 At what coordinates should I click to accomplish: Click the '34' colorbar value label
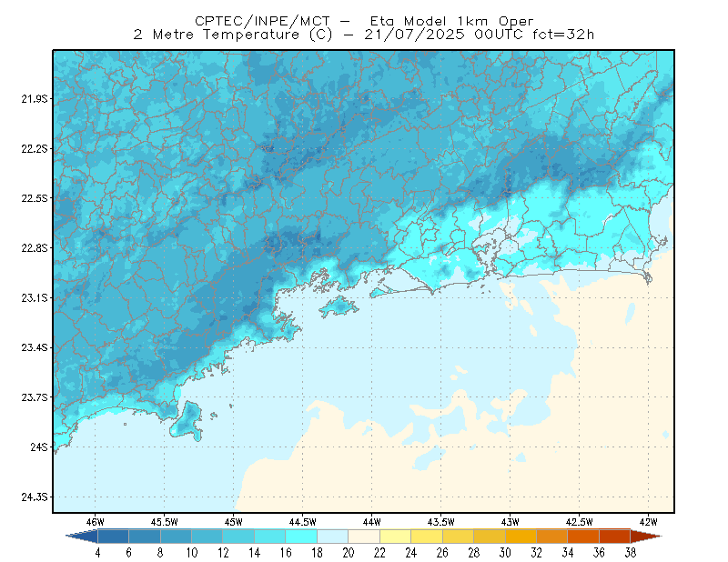[x=568, y=553]
